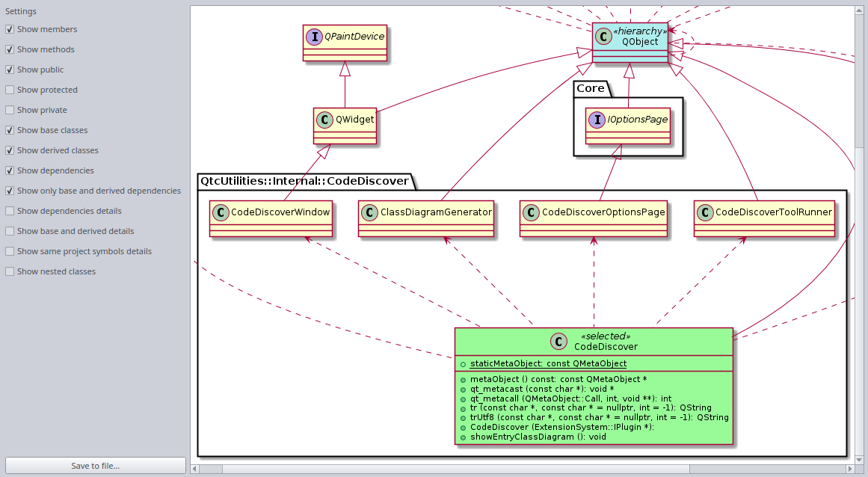
Task: Click the ClassDiagramGenerator class icon
Action: [x=369, y=212]
